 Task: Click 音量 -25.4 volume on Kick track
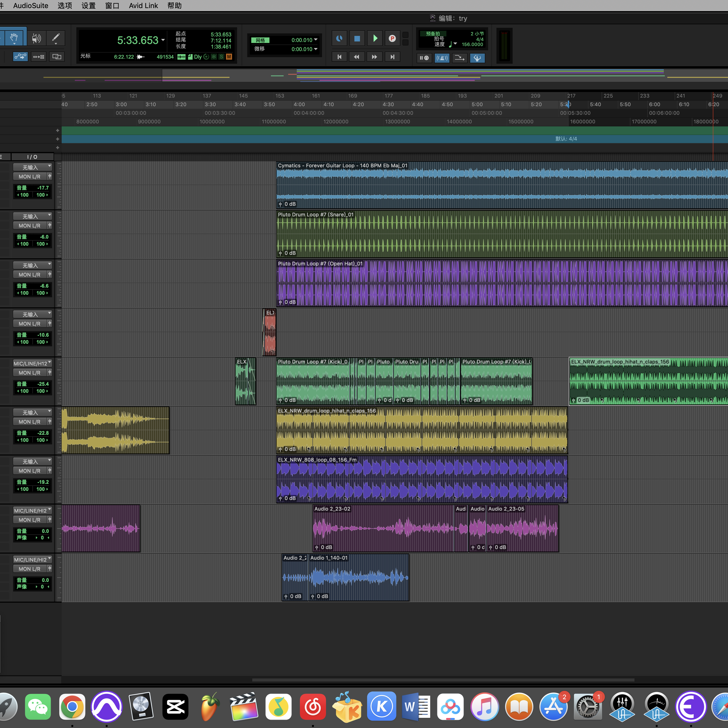pos(32,384)
